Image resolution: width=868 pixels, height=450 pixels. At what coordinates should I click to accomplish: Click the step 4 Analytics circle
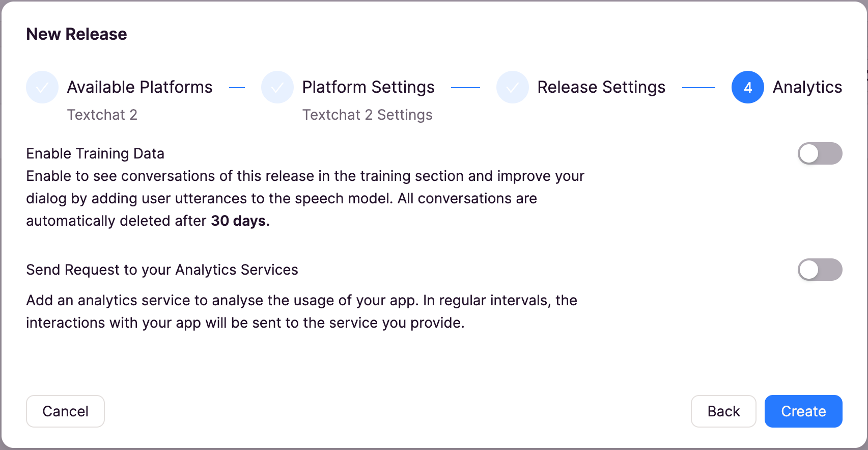point(748,87)
